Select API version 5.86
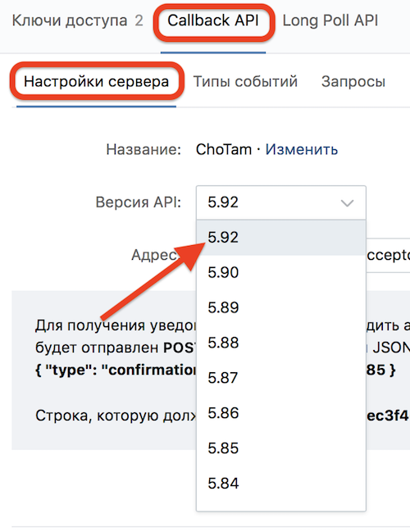 point(281,413)
